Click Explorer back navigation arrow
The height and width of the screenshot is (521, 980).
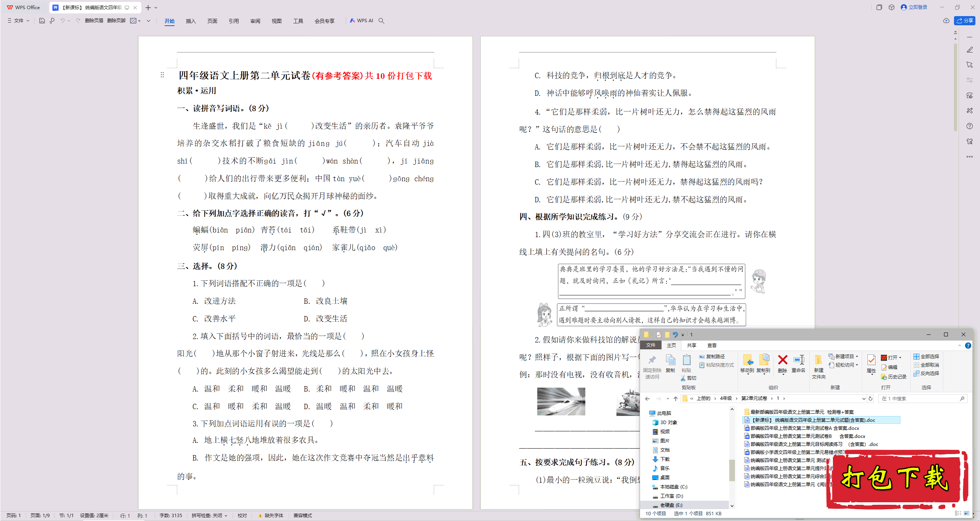pos(648,398)
